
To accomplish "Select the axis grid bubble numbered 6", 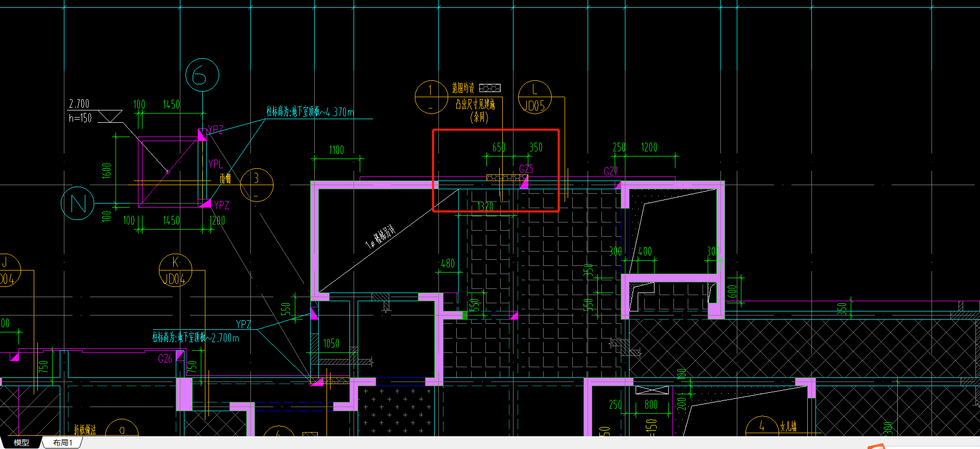I will 202,75.
